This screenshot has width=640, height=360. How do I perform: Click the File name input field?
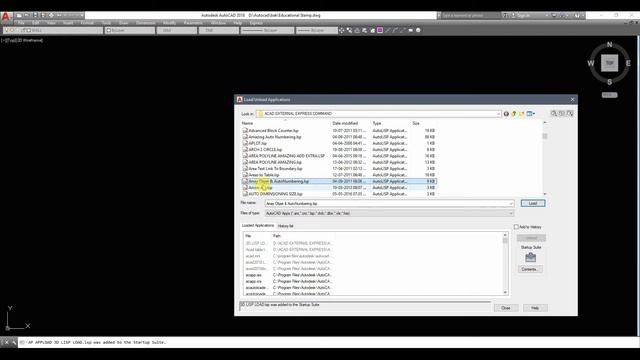[389, 203]
